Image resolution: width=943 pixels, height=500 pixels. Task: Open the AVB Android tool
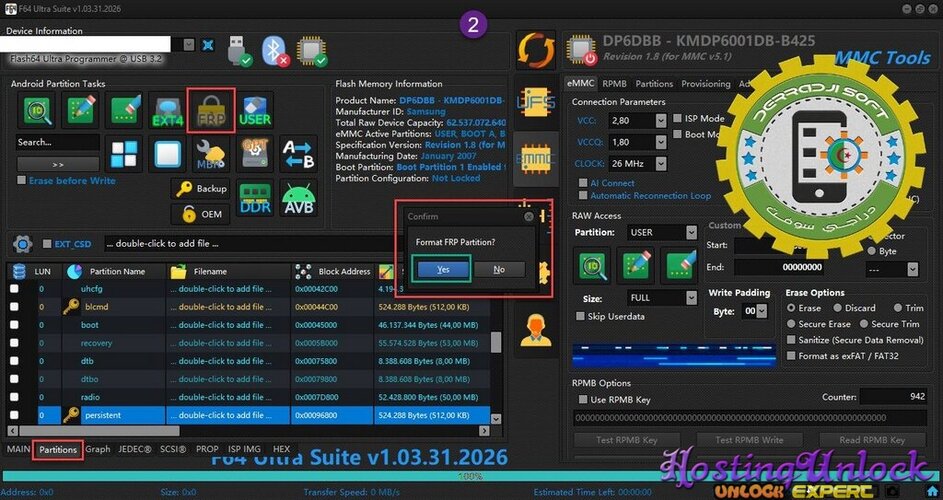click(299, 198)
